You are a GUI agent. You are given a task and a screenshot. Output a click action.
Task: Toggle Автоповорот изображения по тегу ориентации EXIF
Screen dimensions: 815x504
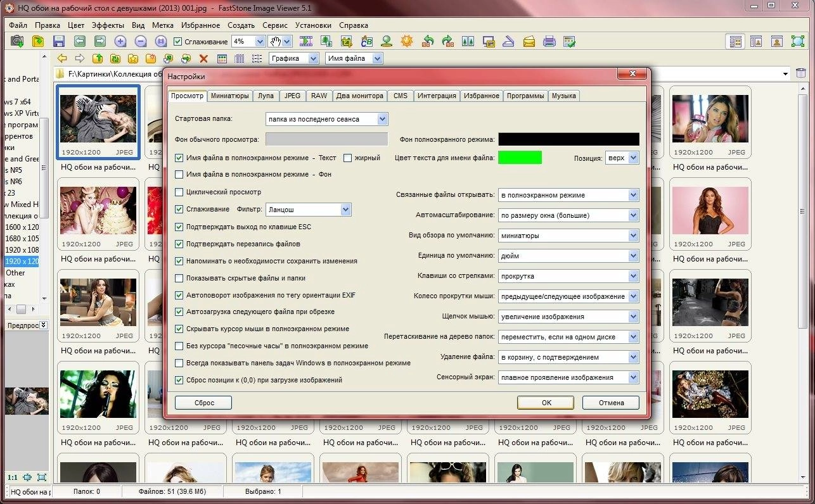coord(179,295)
